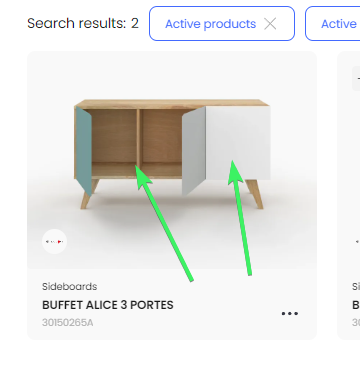Click the teal open door in product image
This screenshot has height=387, width=360.
coord(84,150)
